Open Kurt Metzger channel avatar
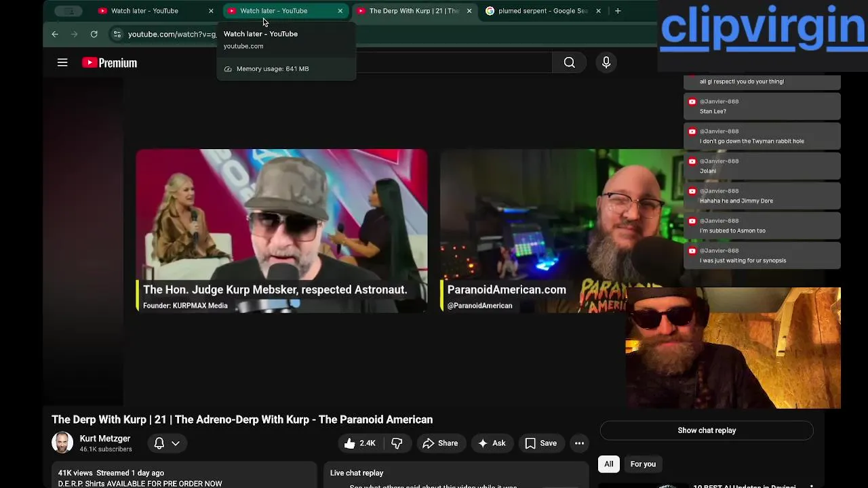 click(x=62, y=443)
